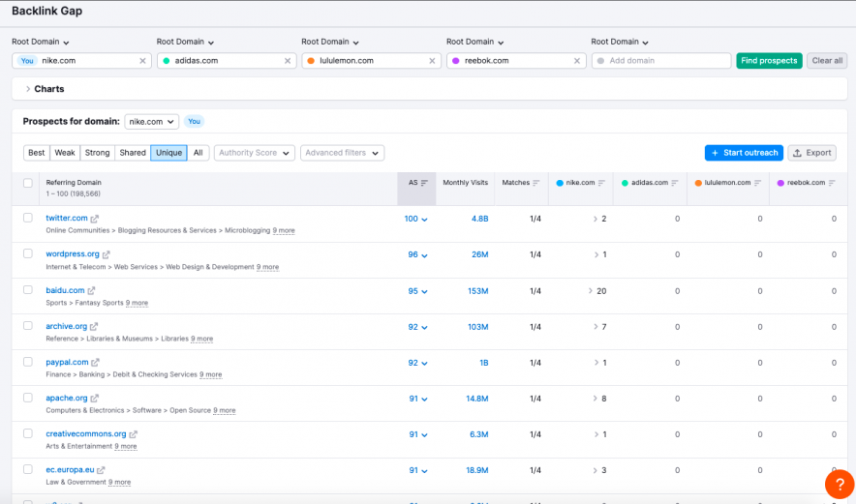Click the sort icon in Matches column
856x504 pixels.
pos(537,183)
